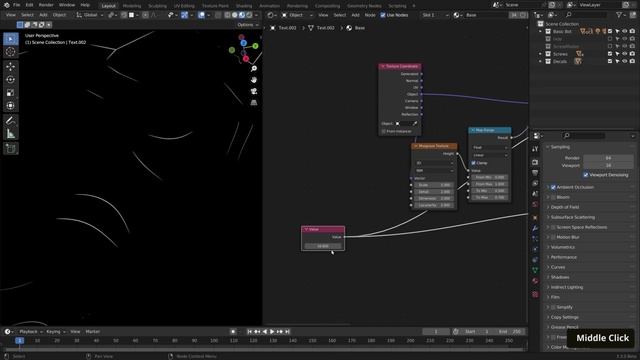Open the View Layer properties tab
The image size is (640, 360).
coord(535,184)
